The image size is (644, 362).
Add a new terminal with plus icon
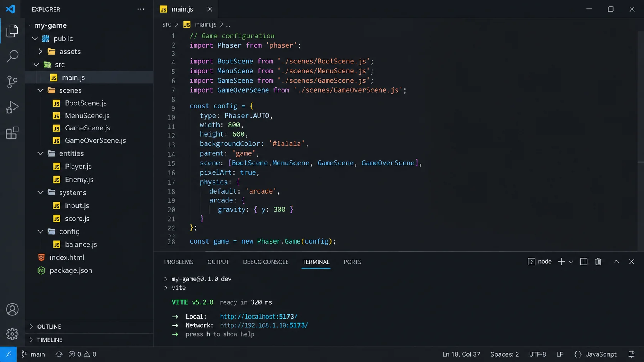(561, 262)
